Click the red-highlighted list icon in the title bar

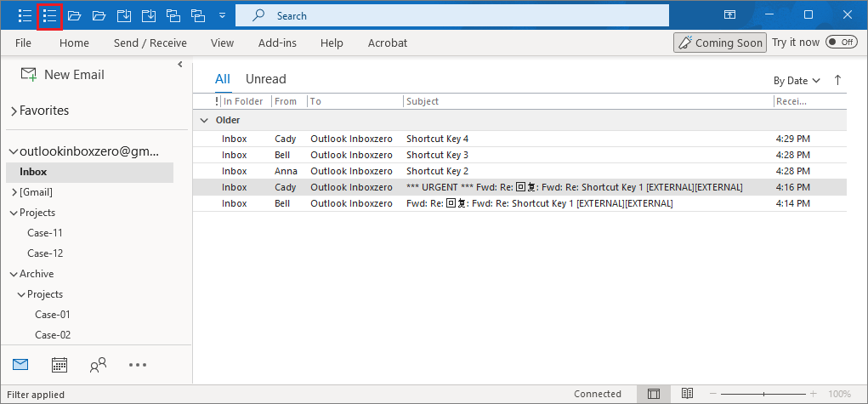point(50,15)
